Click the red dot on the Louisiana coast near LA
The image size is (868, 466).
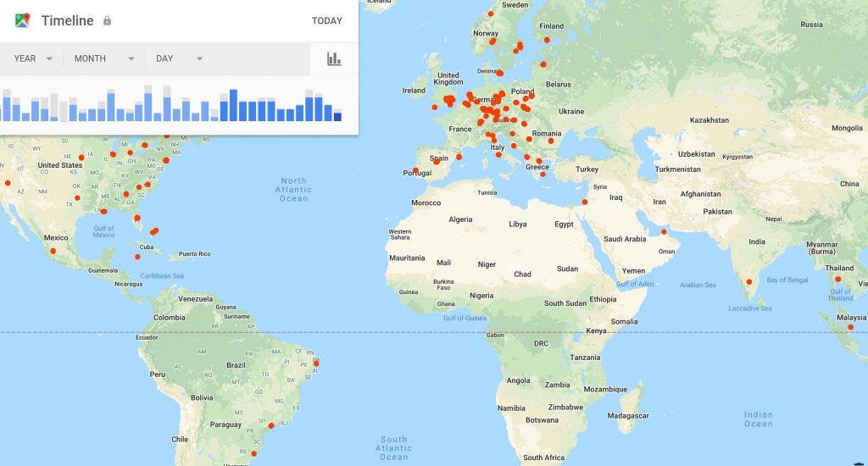pos(103,212)
